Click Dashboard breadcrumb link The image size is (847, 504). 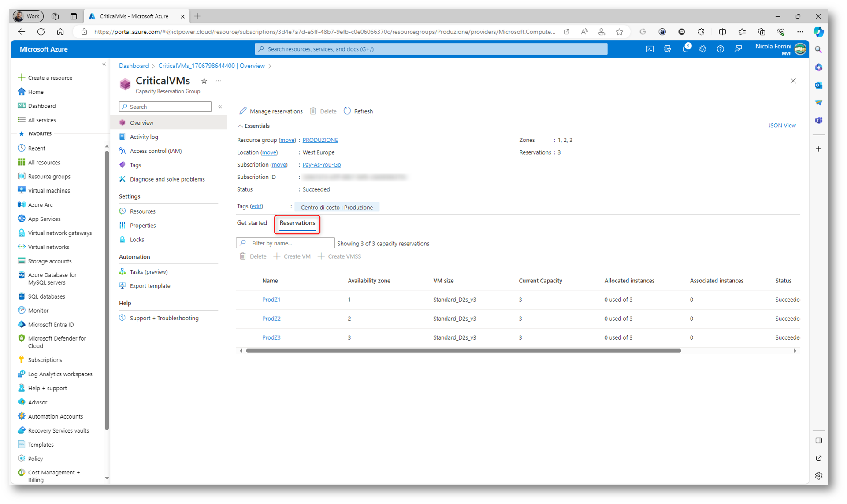(134, 66)
